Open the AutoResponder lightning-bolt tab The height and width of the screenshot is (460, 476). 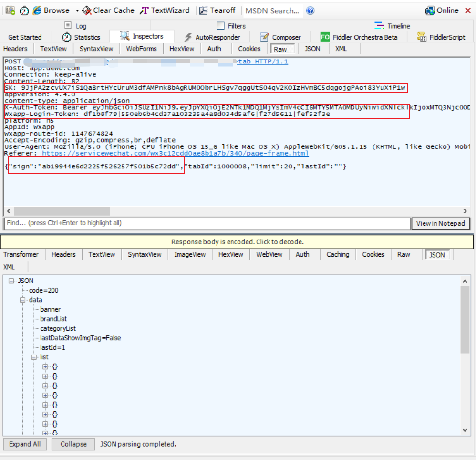[212, 37]
